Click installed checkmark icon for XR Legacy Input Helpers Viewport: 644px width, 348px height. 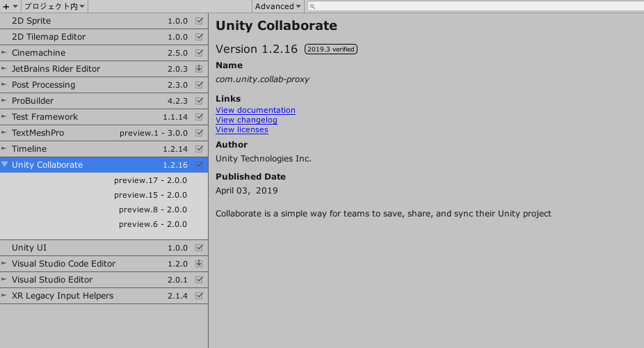(199, 296)
